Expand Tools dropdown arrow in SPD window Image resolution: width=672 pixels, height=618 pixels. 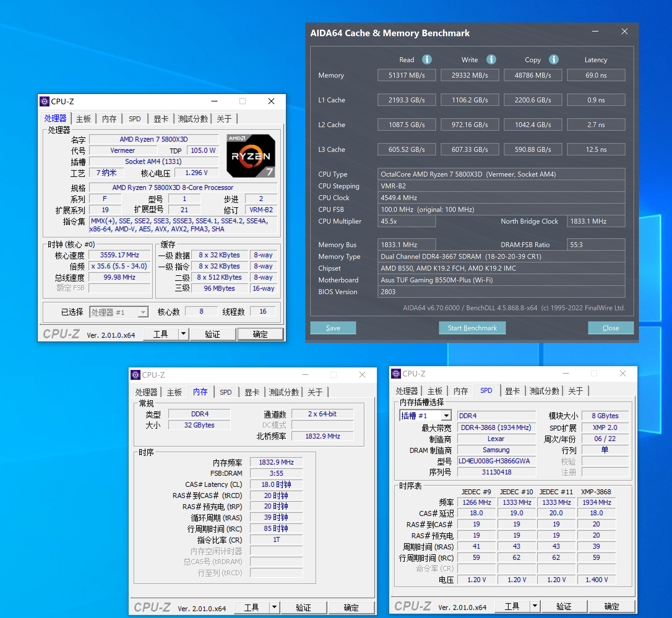(535, 606)
